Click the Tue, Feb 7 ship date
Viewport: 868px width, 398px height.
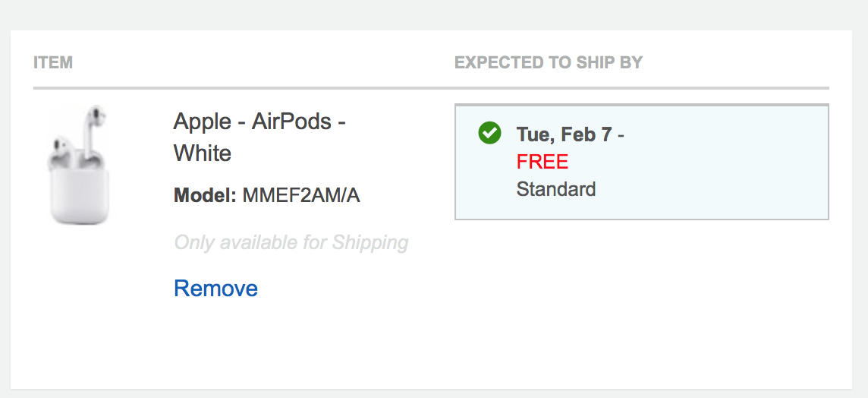coord(564,134)
